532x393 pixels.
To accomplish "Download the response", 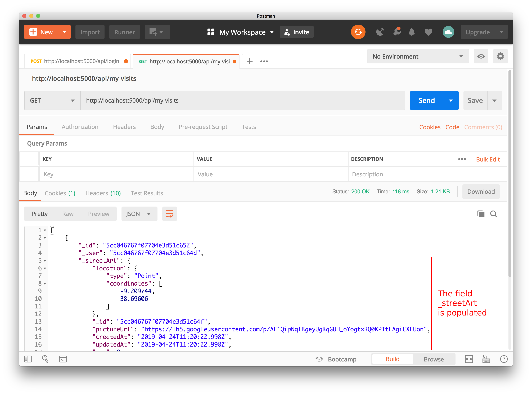I will [x=481, y=192].
